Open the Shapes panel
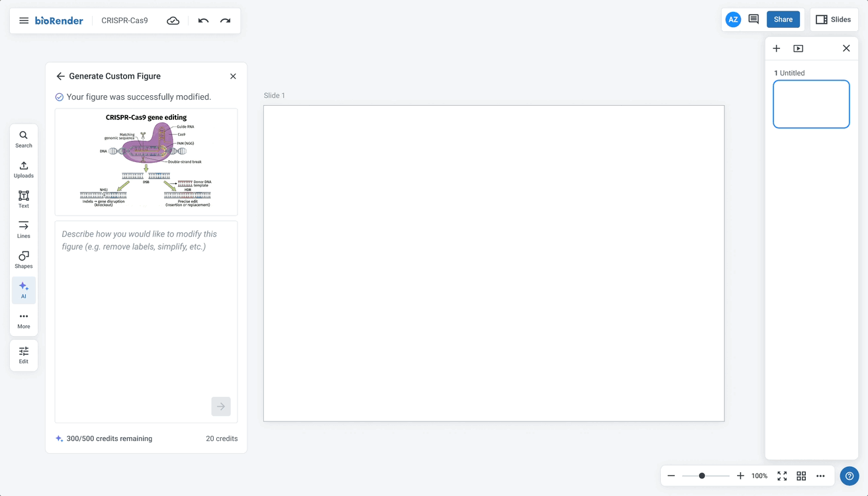The image size is (868, 496). (23, 259)
